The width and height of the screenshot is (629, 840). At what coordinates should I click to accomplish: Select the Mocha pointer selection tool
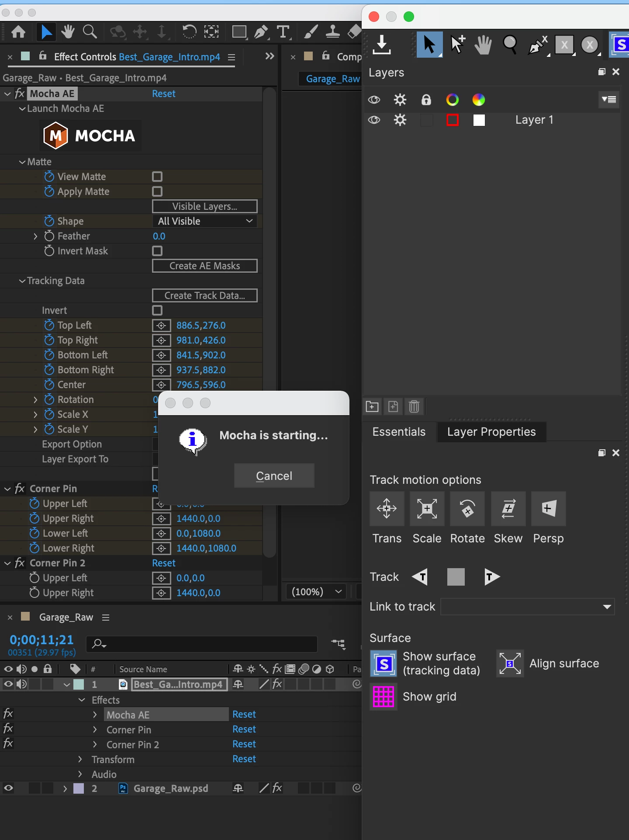tap(429, 45)
